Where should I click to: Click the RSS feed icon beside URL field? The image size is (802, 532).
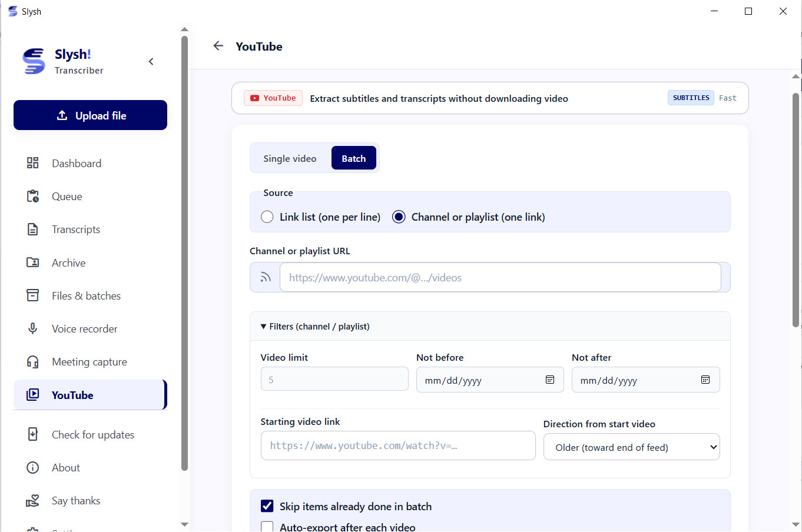click(x=266, y=277)
